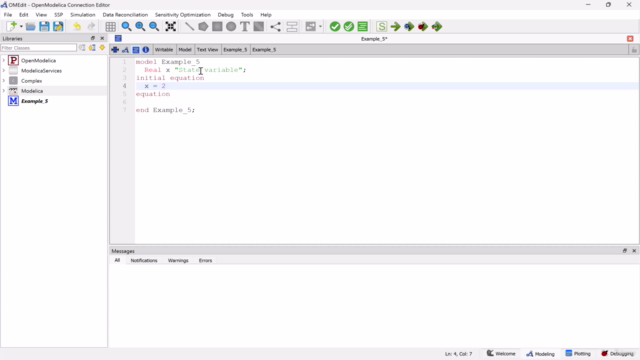640x360 pixels.
Task: Simulate with animation icon
Action: 437,27
